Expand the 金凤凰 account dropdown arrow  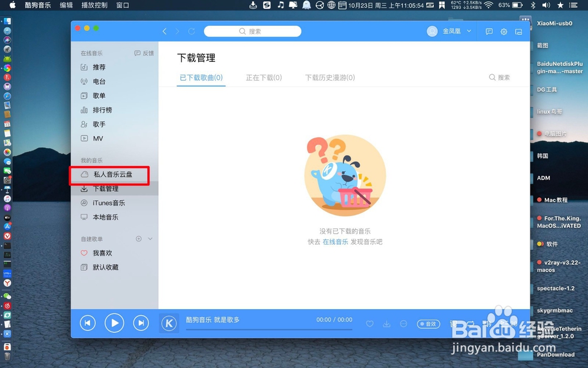[x=469, y=31]
